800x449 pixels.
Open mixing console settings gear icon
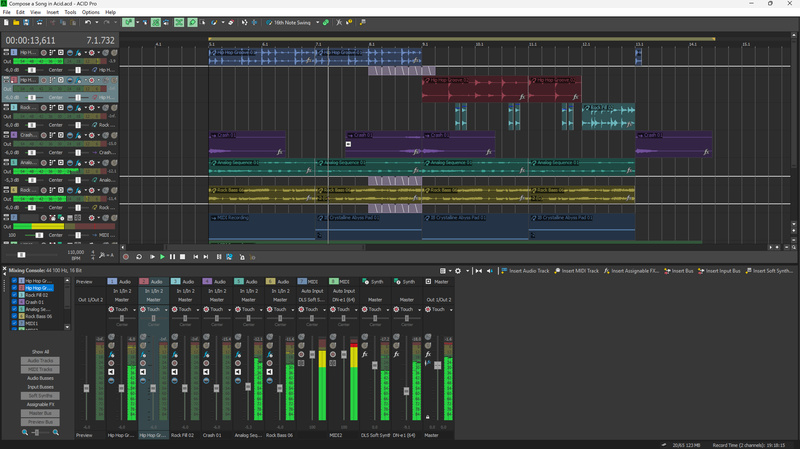tap(458, 271)
